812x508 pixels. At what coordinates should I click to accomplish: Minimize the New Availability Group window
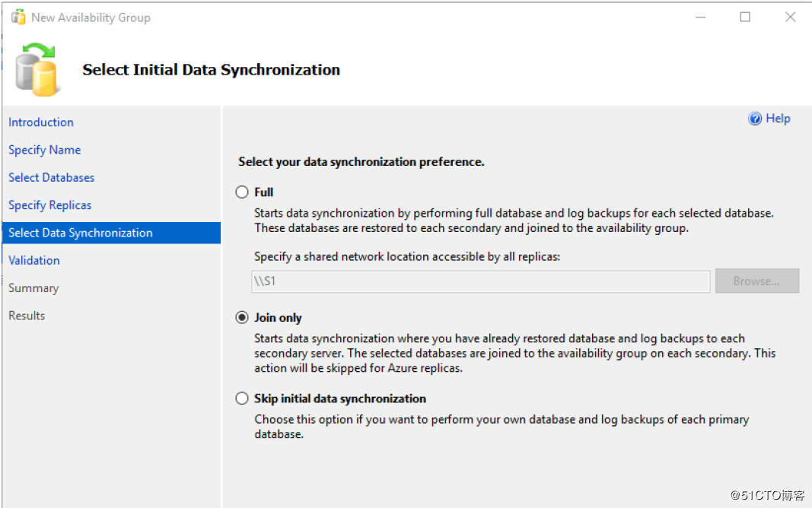tap(701, 17)
